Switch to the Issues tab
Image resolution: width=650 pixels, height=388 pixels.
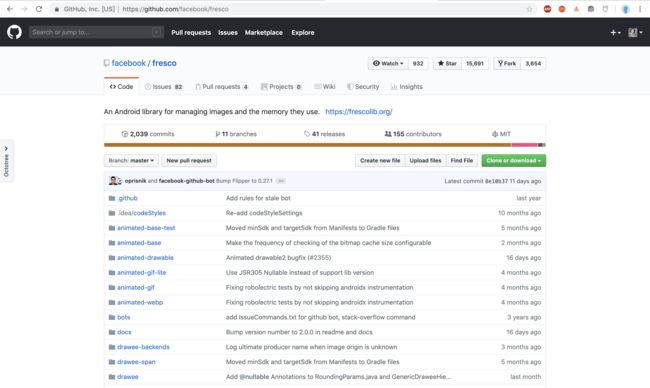click(x=164, y=87)
